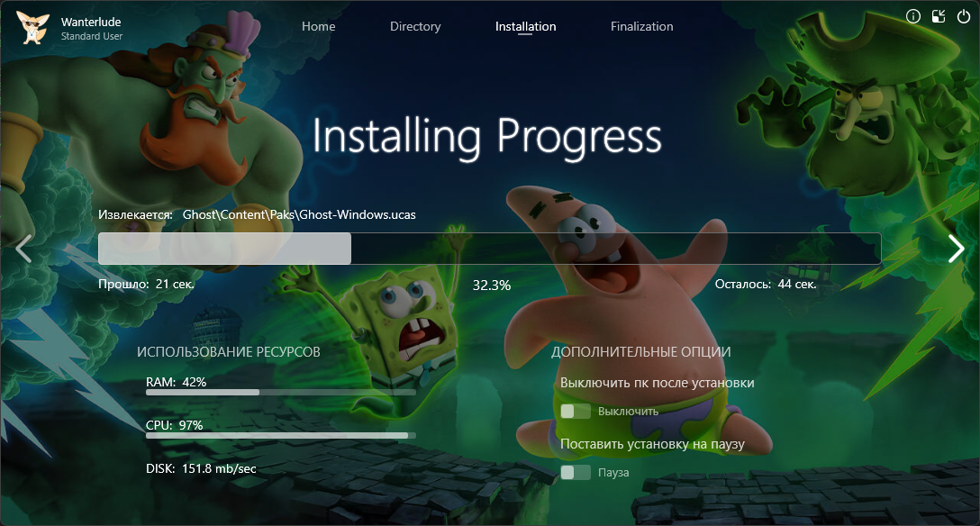This screenshot has height=526, width=980.
Task: Click the fox avatar profile picture
Action: 33,27
